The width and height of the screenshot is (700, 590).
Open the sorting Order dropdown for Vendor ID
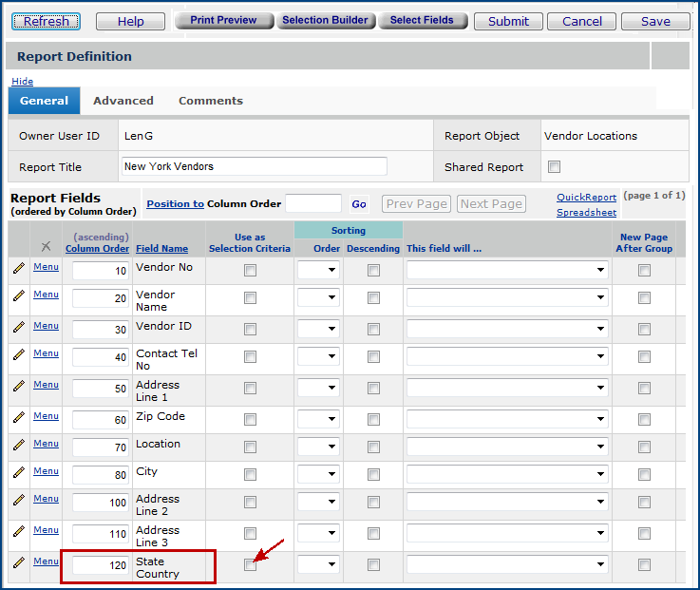tap(318, 330)
